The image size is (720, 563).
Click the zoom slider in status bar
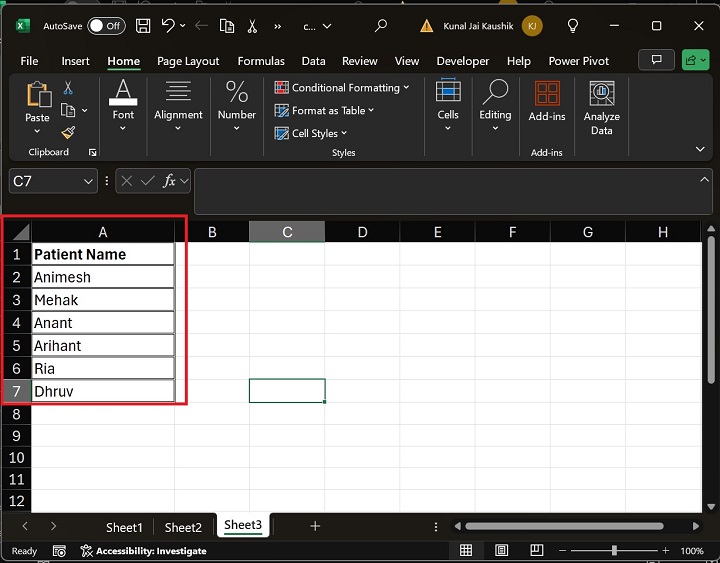(x=613, y=551)
